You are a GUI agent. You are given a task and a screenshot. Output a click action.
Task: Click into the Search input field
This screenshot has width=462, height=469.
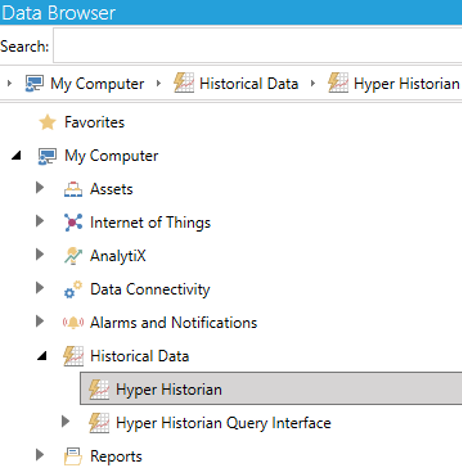pyautogui.click(x=257, y=46)
